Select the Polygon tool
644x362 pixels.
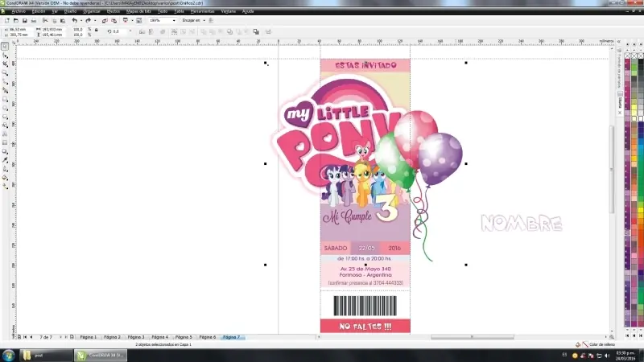[5, 117]
